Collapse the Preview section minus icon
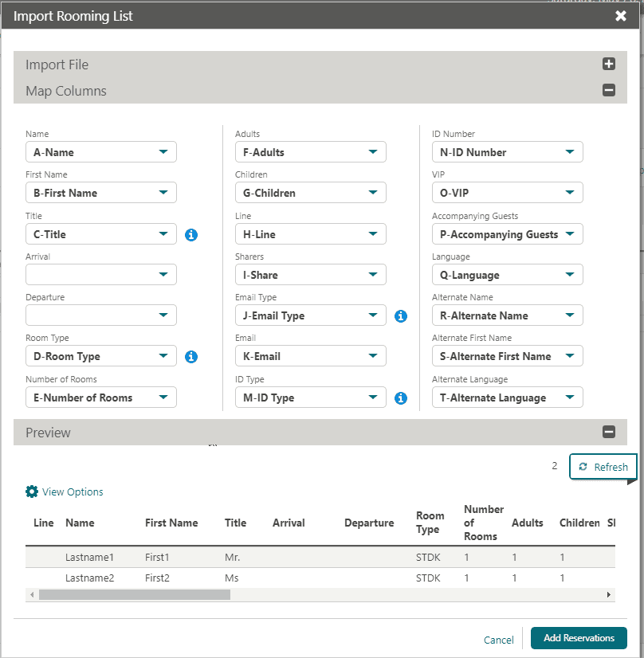644x658 pixels. coord(608,432)
